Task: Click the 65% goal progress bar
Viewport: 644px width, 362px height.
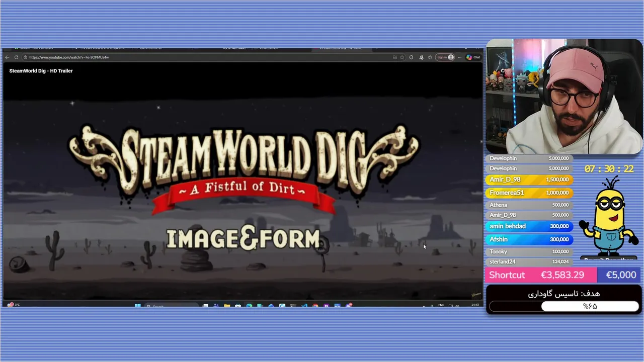Action: point(564,306)
